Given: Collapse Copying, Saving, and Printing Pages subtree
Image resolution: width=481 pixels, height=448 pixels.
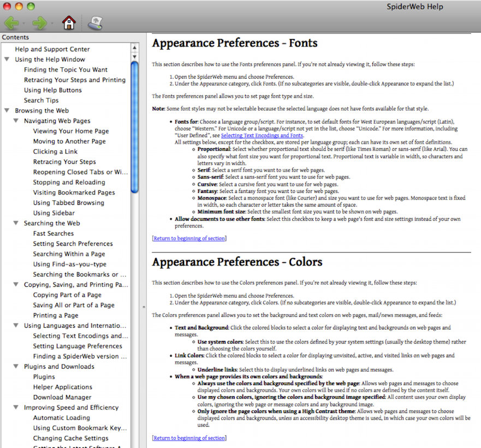Looking at the screenshot, I should [x=16, y=284].
